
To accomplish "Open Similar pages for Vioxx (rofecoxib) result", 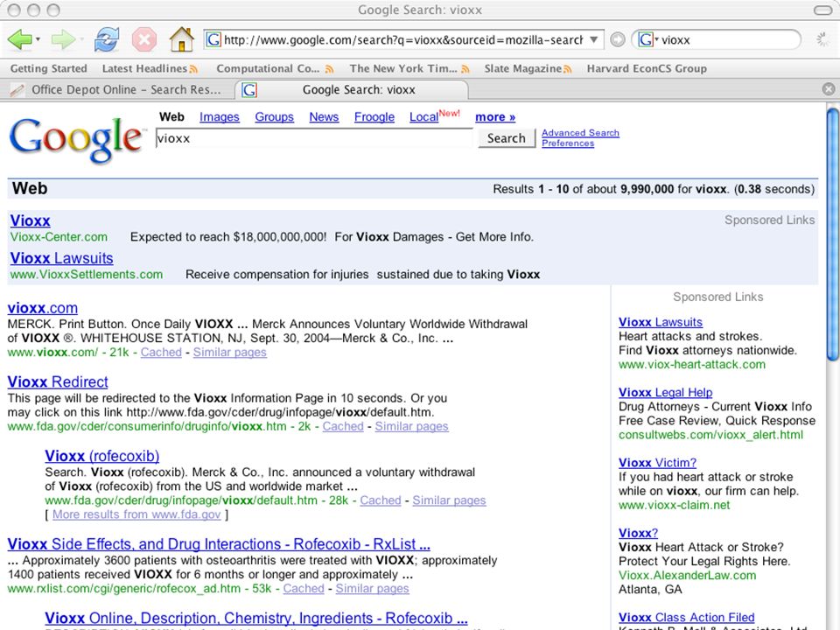I will (x=449, y=500).
